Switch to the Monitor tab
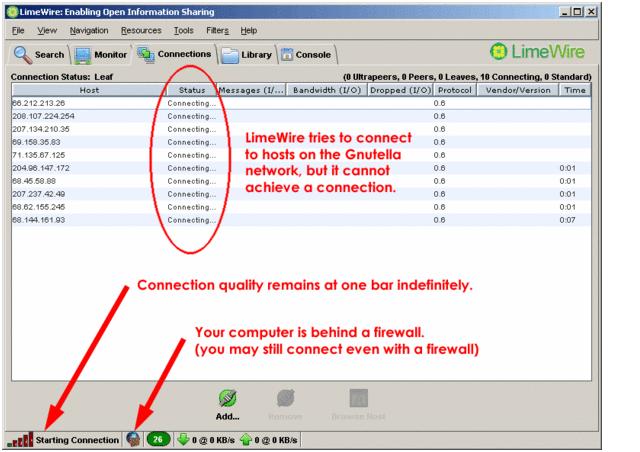 [101, 55]
